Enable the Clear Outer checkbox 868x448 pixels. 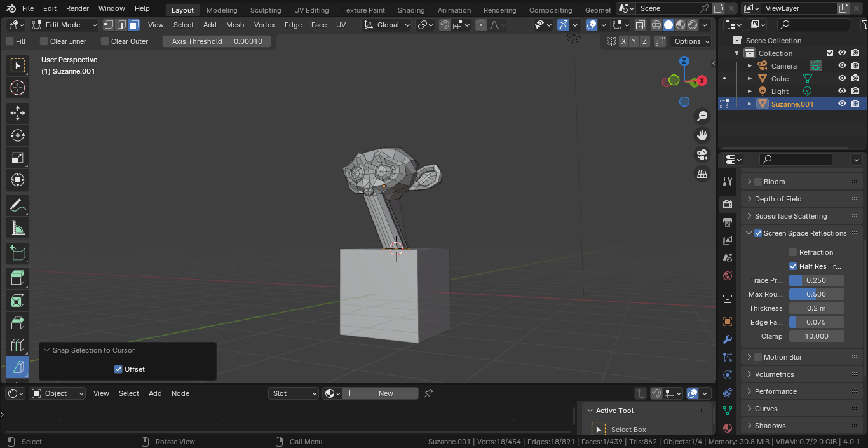pos(105,41)
